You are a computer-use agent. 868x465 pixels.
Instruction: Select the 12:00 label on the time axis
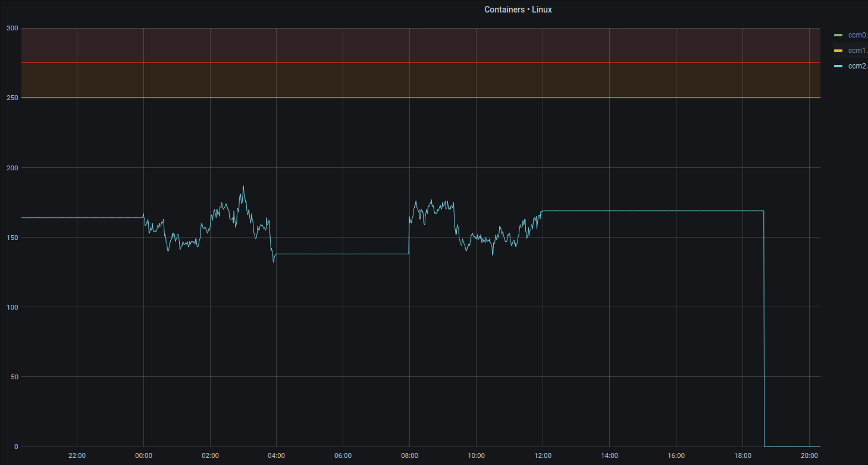point(543,455)
